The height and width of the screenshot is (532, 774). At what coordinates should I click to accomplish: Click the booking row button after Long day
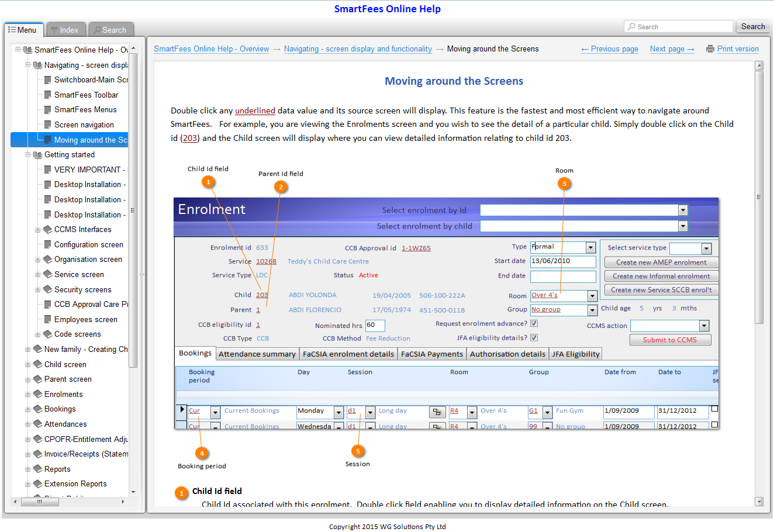click(437, 412)
